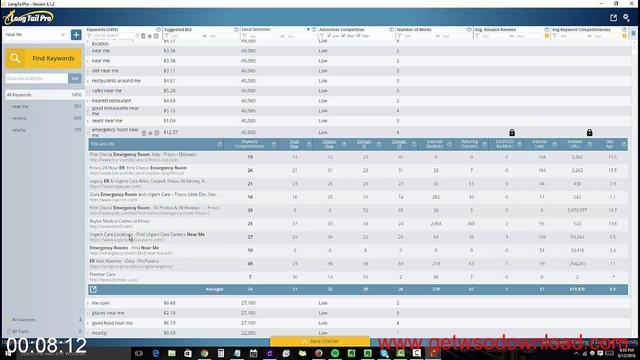Click the me com keyword row
Image resolution: width=640 pixels, height=360 pixels.
coord(359,303)
